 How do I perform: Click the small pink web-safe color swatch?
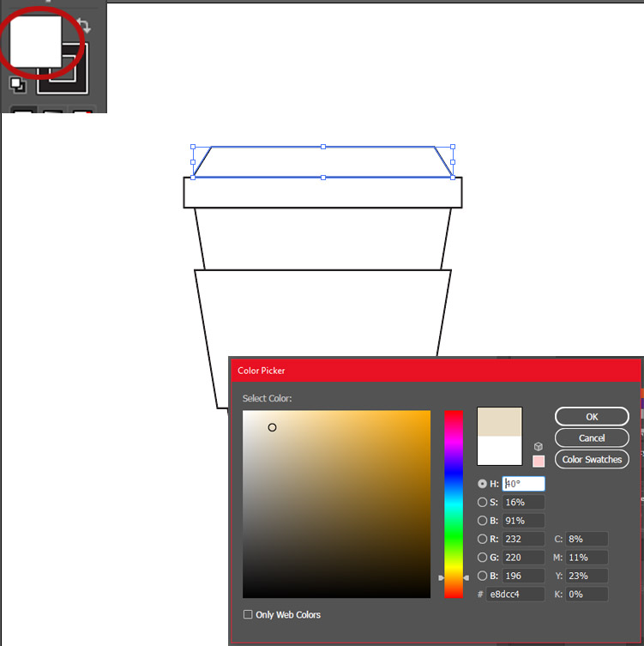[x=539, y=462]
